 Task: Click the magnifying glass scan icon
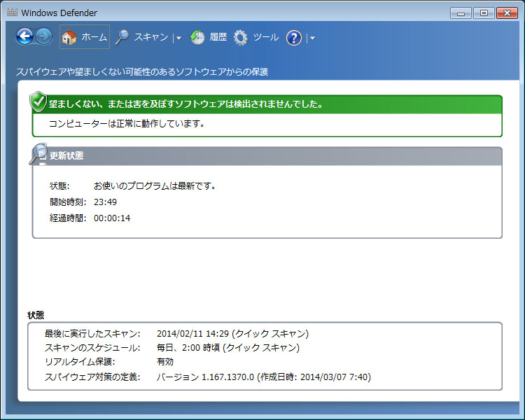pyautogui.click(x=122, y=37)
